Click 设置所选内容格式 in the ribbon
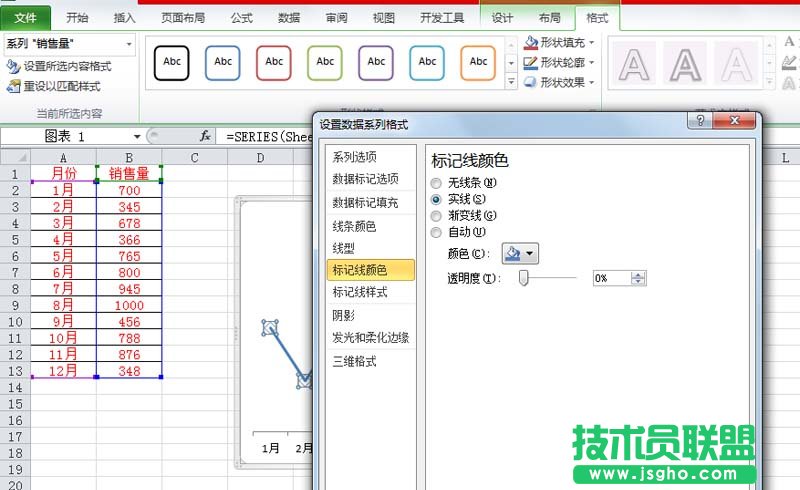This screenshot has width=800, height=490. [59, 66]
